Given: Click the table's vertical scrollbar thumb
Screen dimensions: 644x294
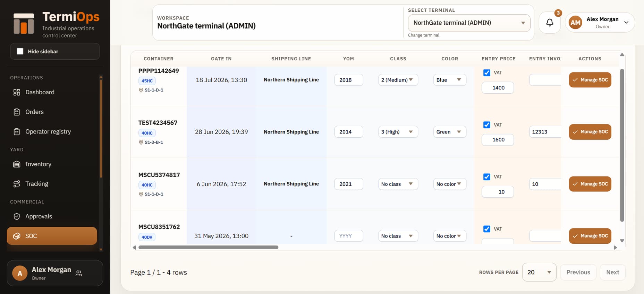Looking at the screenshot, I should coord(622,145).
